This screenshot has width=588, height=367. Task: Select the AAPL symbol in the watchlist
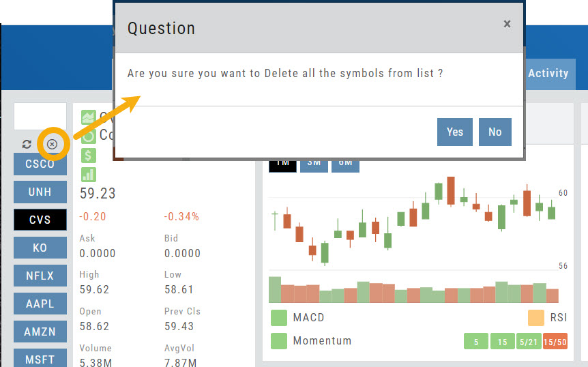40,304
